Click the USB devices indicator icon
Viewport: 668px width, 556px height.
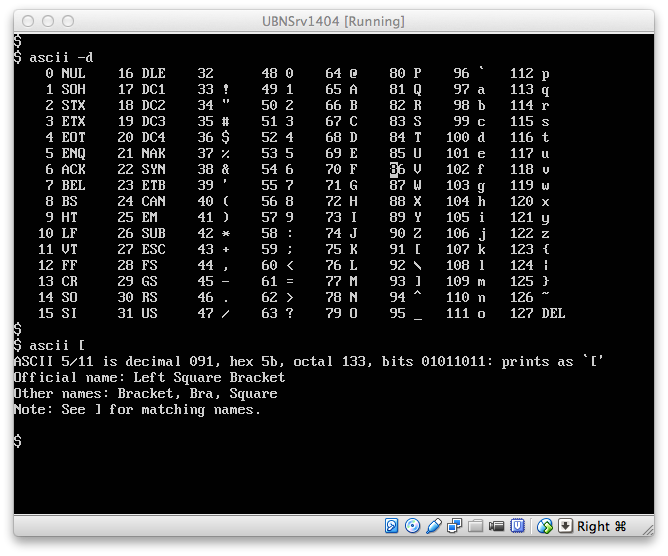(433, 526)
